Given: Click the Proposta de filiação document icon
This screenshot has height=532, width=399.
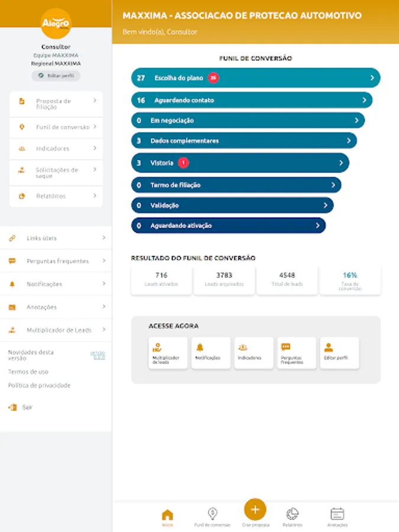Looking at the screenshot, I should click(x=22, y=100).
